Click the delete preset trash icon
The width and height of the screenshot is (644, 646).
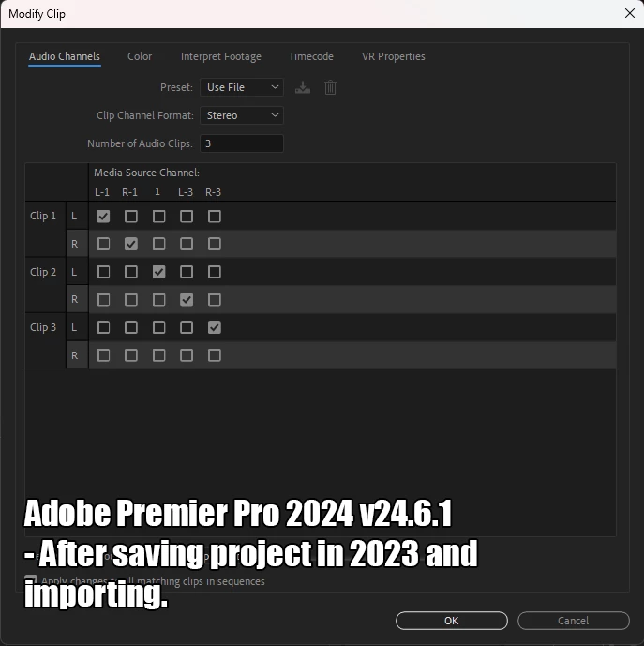tap(330, 87)
